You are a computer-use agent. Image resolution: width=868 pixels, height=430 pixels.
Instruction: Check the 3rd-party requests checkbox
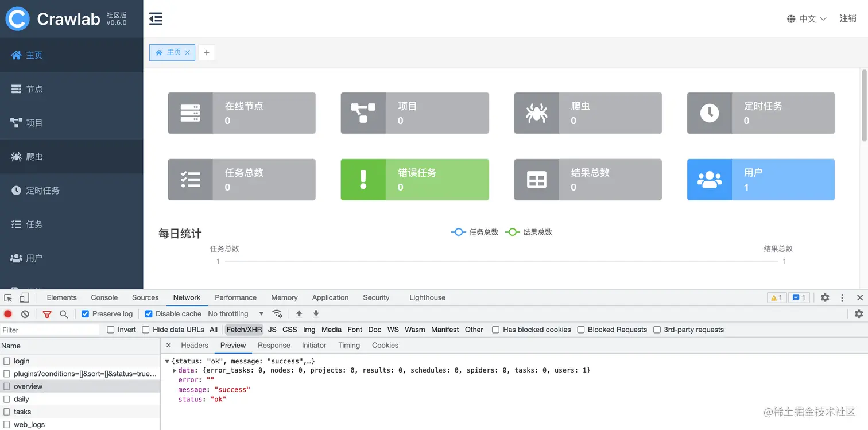coord(657,330)
